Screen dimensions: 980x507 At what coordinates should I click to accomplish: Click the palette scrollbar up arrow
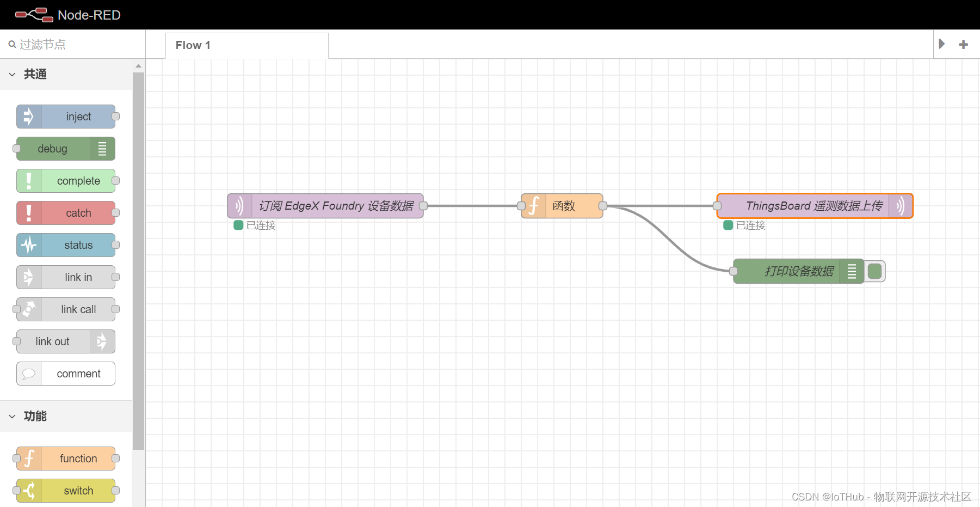click(x=139, y=66)
